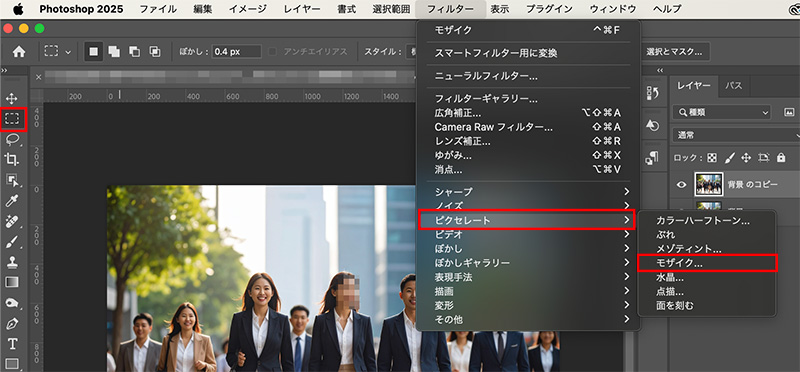Image resolution: width=800 pixels, height=372 pixels.
Task: Choose Intersect with selection mode
Action: tap(154, 52)
